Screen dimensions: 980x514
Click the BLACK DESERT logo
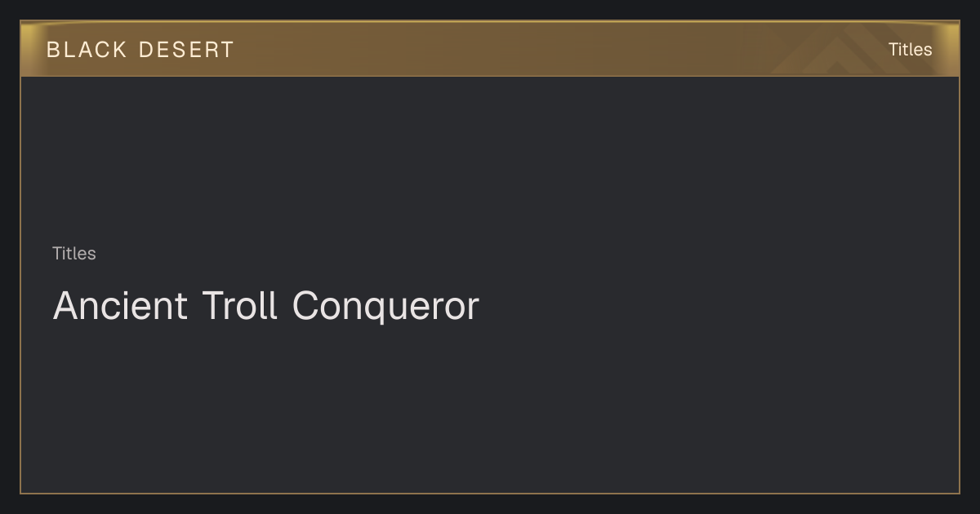click(x=140, y=50)
